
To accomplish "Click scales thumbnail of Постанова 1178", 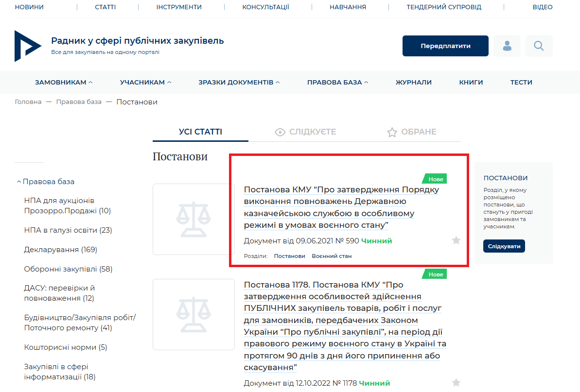I will [193, 314].
